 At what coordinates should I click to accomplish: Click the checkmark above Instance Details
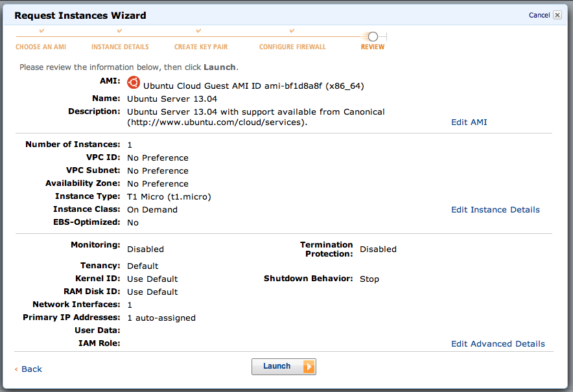click(120, 30)
